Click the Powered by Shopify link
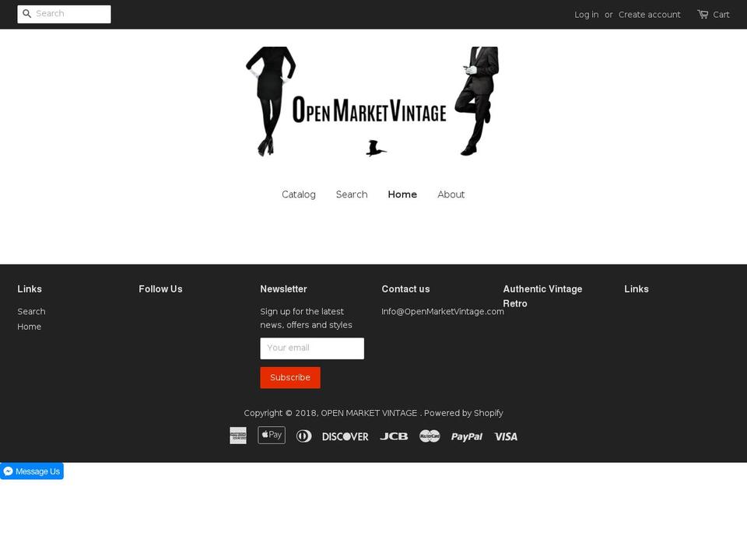 pos(464,413)
